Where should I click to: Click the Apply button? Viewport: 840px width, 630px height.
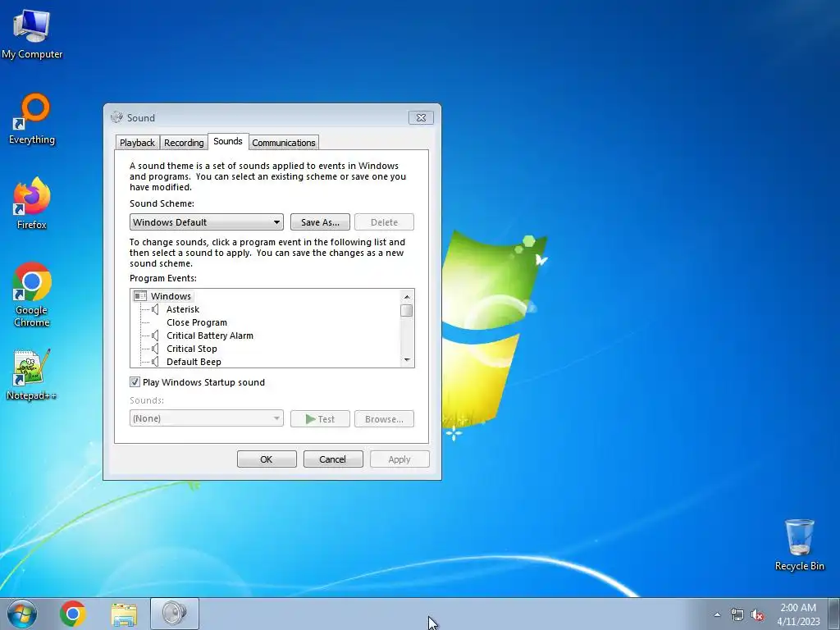click(399, 459)
